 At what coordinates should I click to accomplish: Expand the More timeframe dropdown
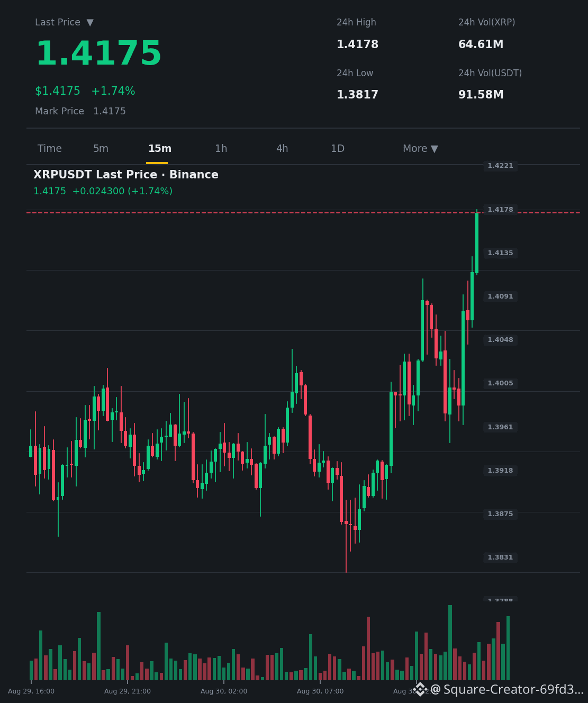420,149
